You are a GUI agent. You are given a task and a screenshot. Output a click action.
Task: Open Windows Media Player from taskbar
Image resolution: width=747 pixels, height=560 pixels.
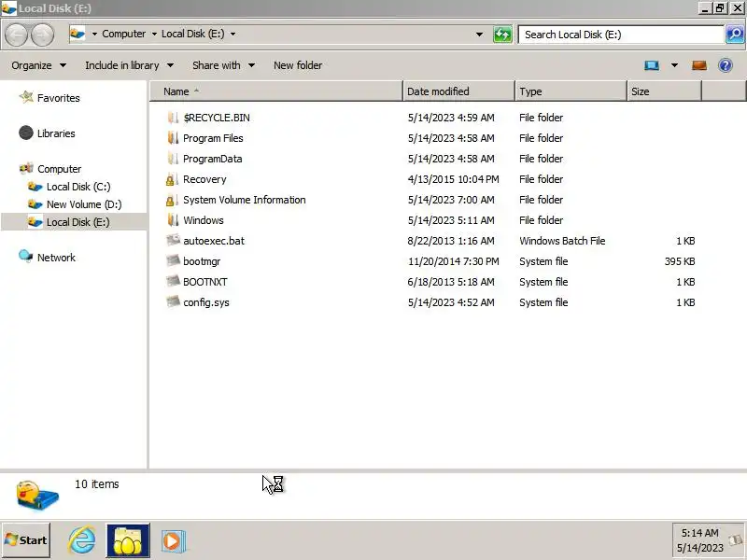click(173, 541)
